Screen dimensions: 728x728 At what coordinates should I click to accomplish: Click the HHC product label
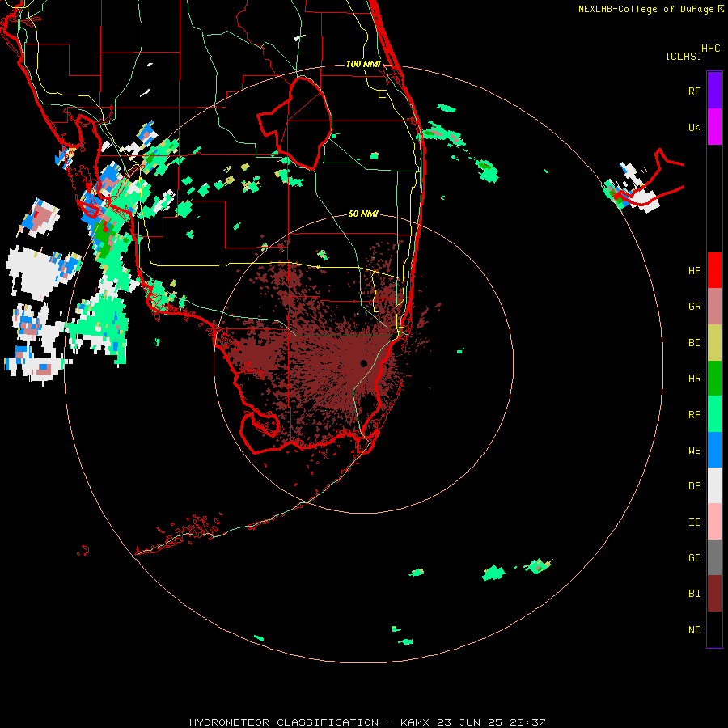pyautogui.click(x=710, y=49)
